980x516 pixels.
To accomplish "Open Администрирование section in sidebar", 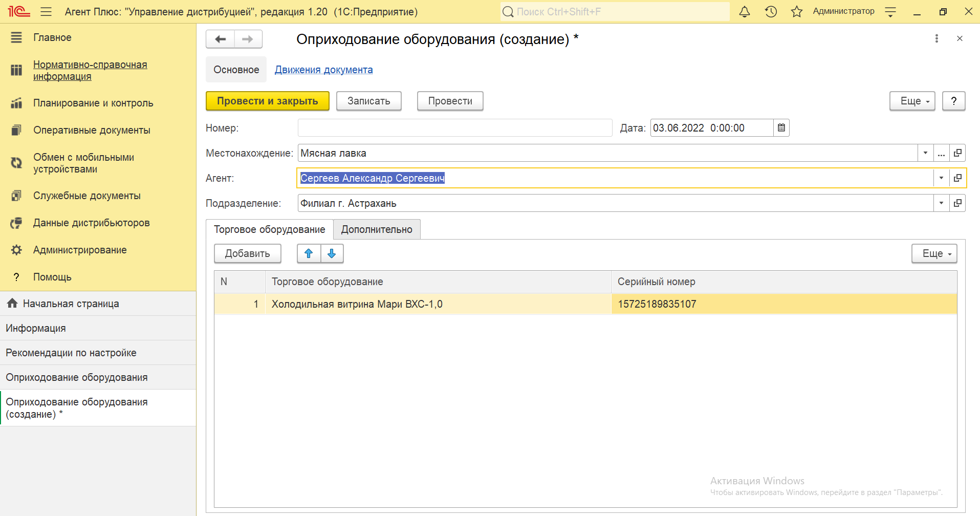I will point(80,250).
